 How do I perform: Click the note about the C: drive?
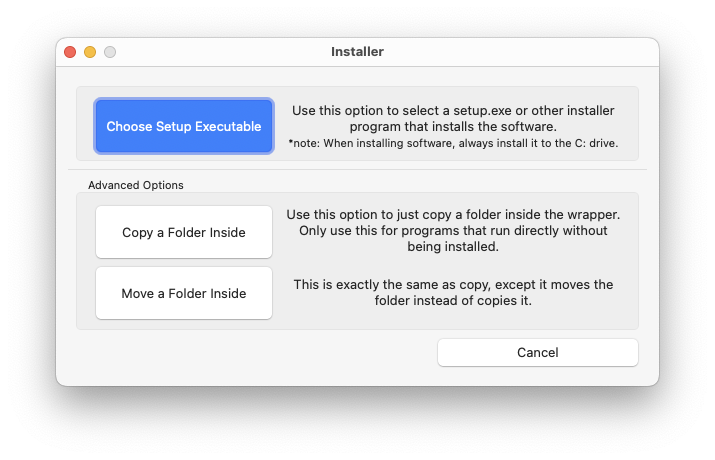453,143
